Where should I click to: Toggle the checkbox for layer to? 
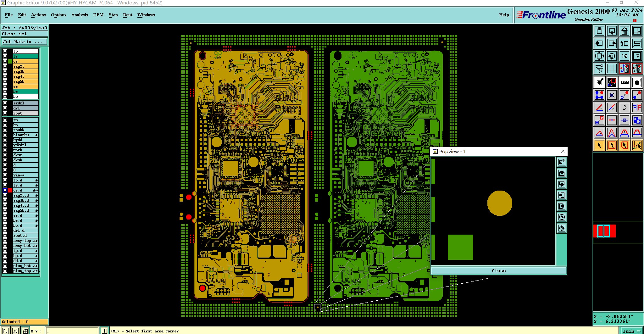point(5,51)
